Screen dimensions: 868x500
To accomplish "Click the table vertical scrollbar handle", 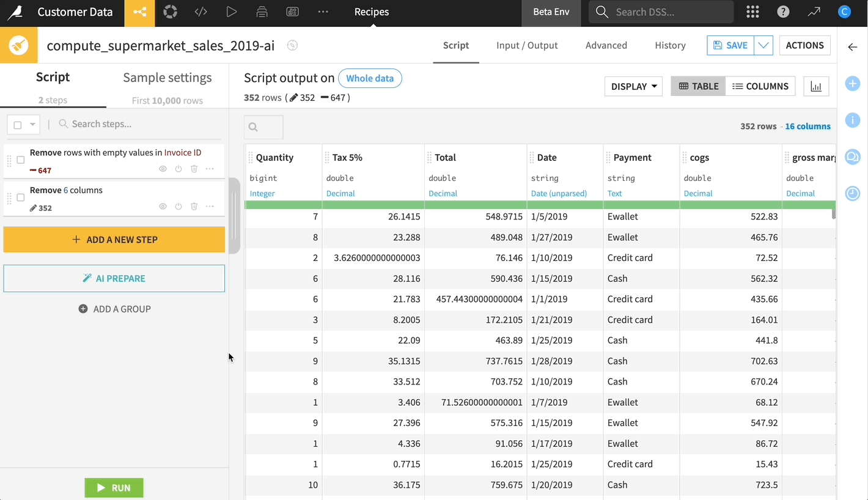I will (833, 214).
